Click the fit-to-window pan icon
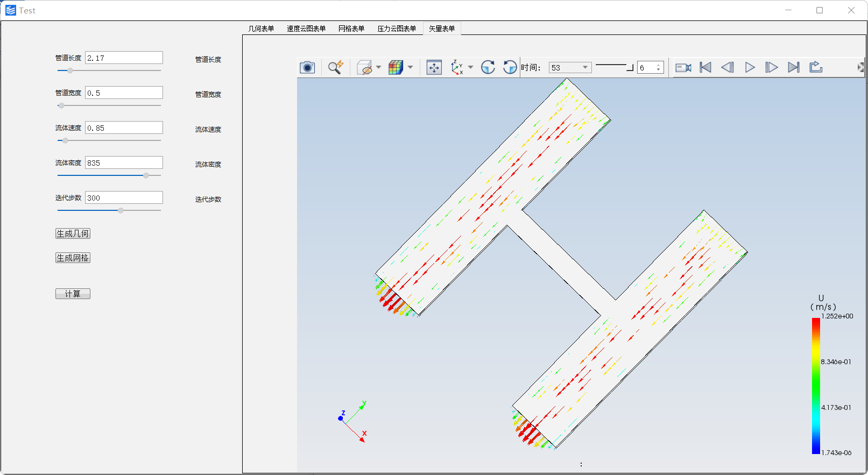Screen dimensions: 868x475 (434, 67)
